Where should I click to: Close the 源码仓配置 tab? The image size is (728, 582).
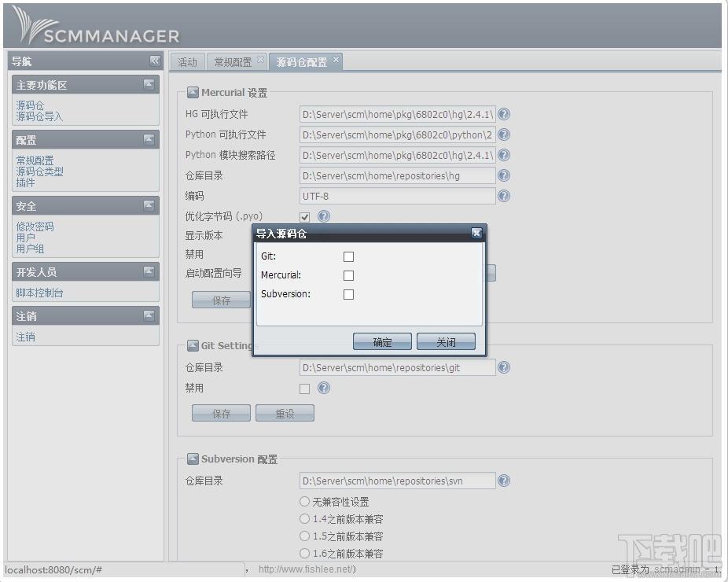coord(336,59)
